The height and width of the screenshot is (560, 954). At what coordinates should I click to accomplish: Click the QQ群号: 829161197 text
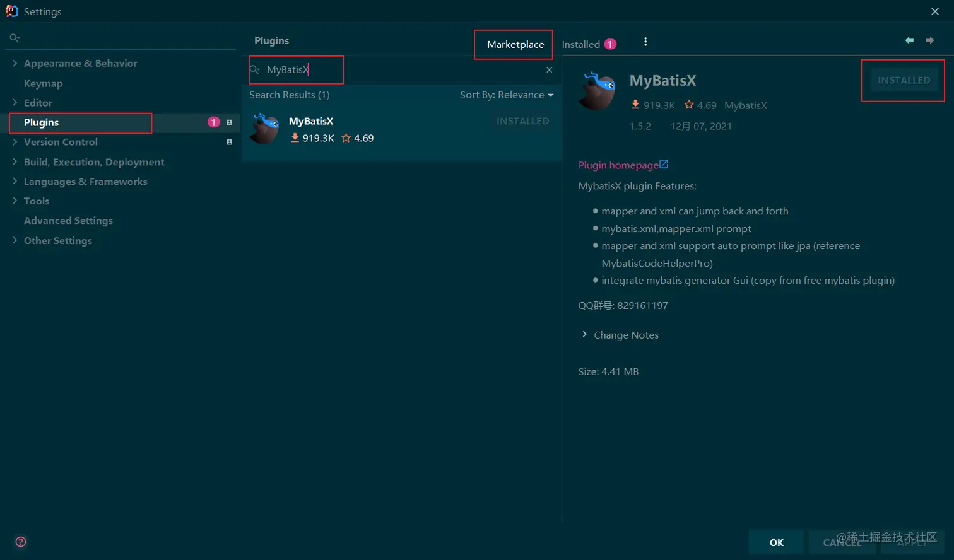coord(623,305)
